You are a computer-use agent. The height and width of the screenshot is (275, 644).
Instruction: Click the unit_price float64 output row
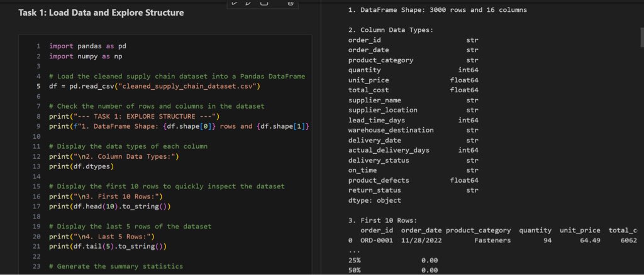(413, 80)
